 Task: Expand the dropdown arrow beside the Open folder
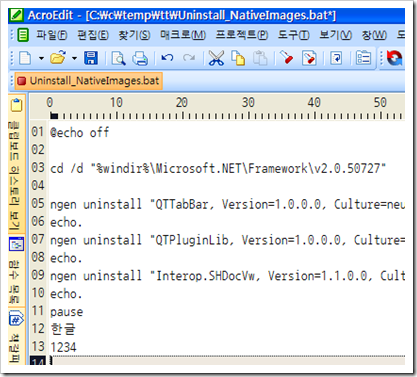pos(74,59)
